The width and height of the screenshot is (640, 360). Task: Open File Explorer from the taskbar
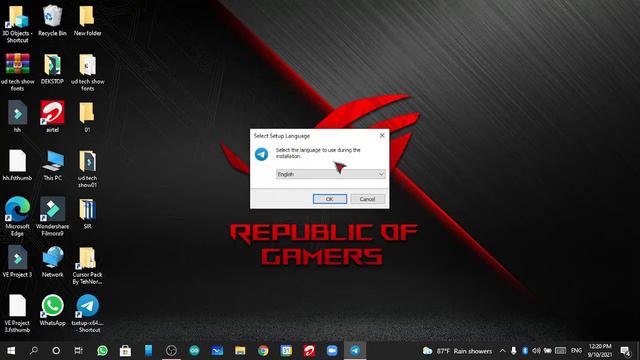click(240, 351)
